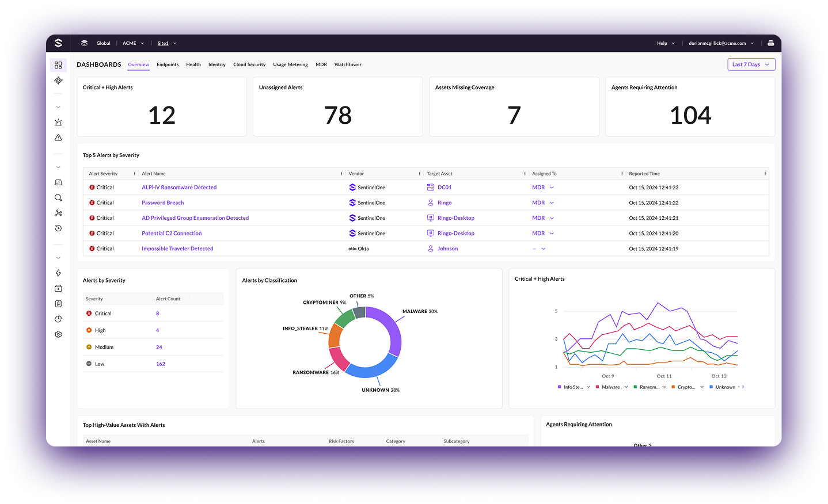This screenshot has width=828, height=504.
Task: Click the lightning bolt icon in sidebar
Action: (58, 273)
